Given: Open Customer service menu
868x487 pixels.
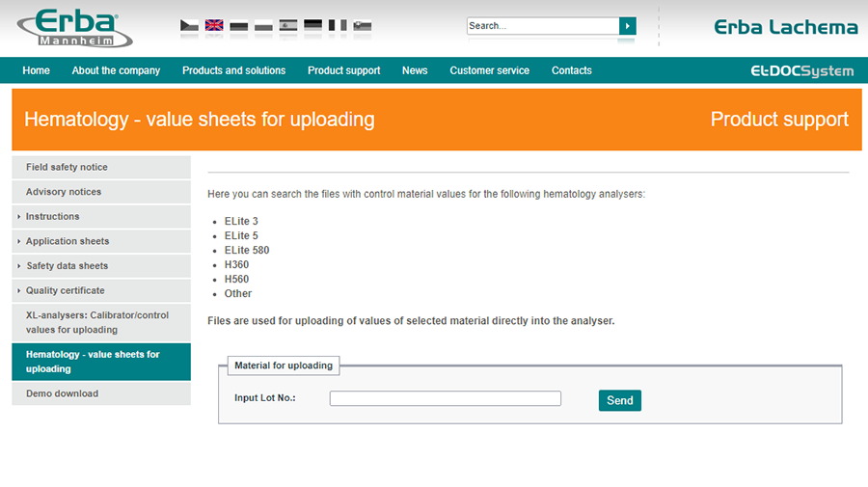Looking at the screenshot, I should click(489, 70).
